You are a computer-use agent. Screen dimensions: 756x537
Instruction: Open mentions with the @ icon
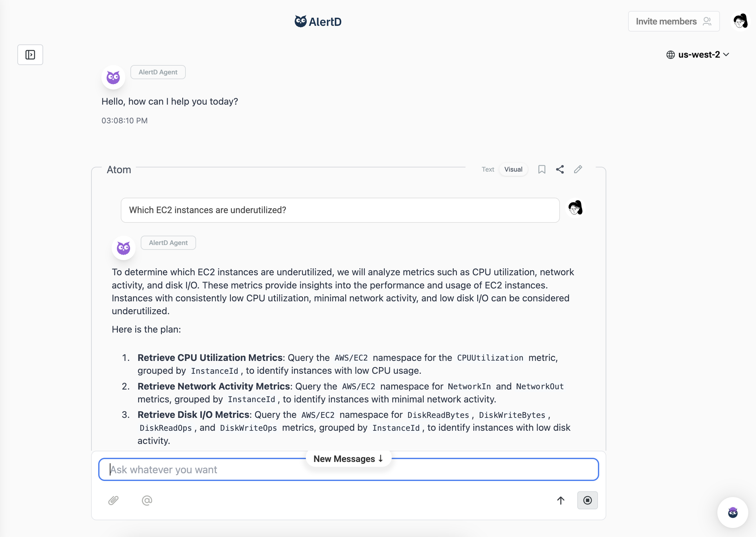147,500
